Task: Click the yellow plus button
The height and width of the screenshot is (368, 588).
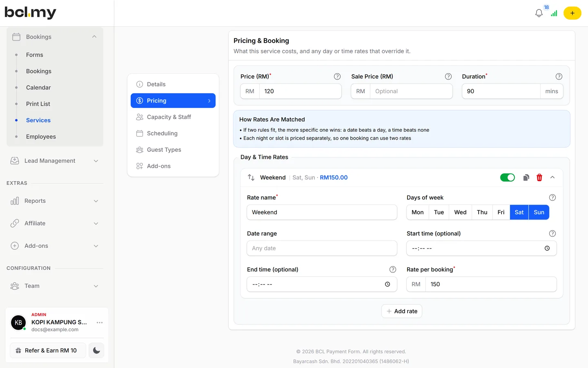Action: (572, 13)
